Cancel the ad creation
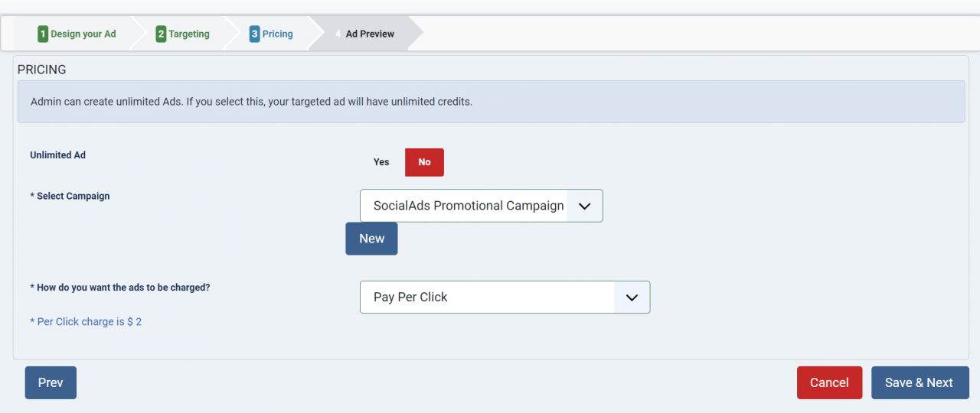The width and height of the screenshot is (980, 413). 829,382
